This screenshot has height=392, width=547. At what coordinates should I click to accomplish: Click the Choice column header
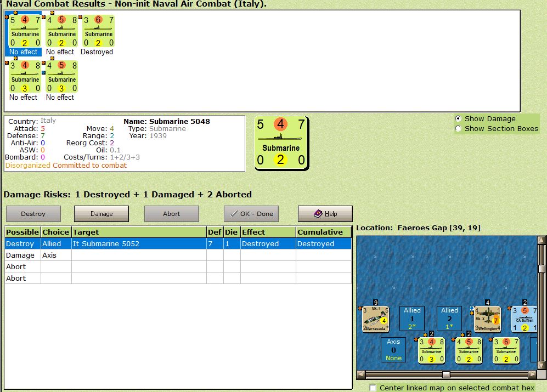pyautogui.click(x=56, y=232)
